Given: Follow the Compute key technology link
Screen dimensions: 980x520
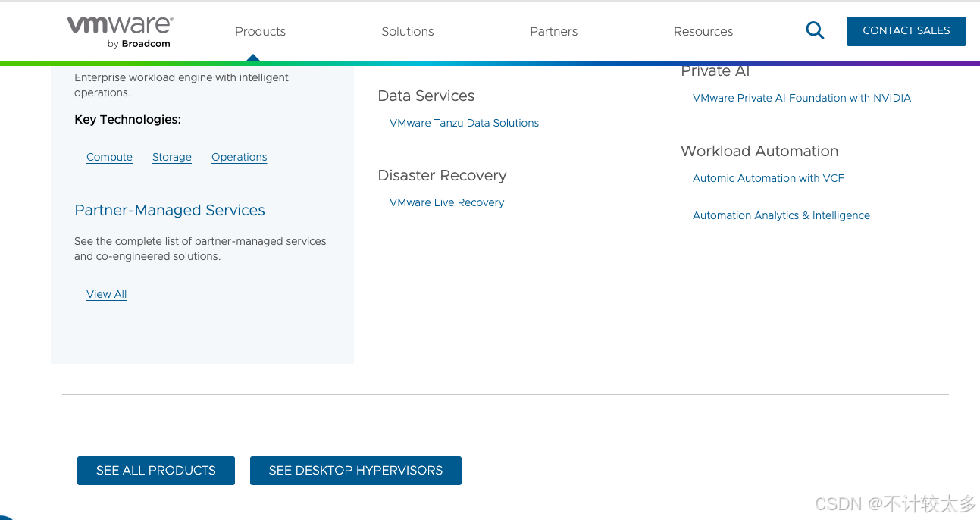Looking at the screenshot, I should 109,157.
